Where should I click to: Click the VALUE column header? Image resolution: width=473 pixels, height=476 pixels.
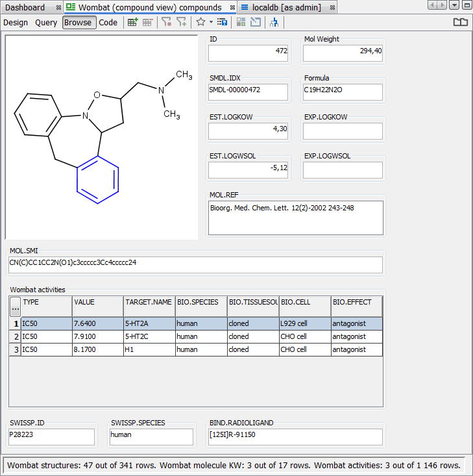97,302
